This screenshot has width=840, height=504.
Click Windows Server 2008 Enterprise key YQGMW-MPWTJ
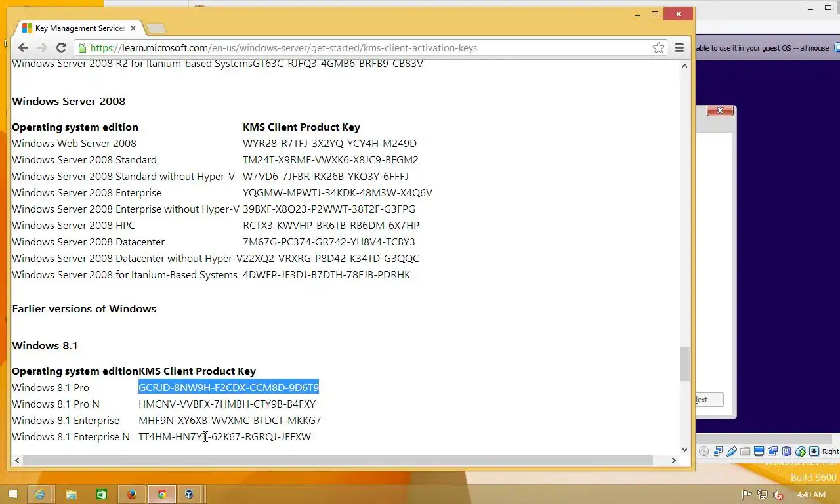tap(337, 192)
